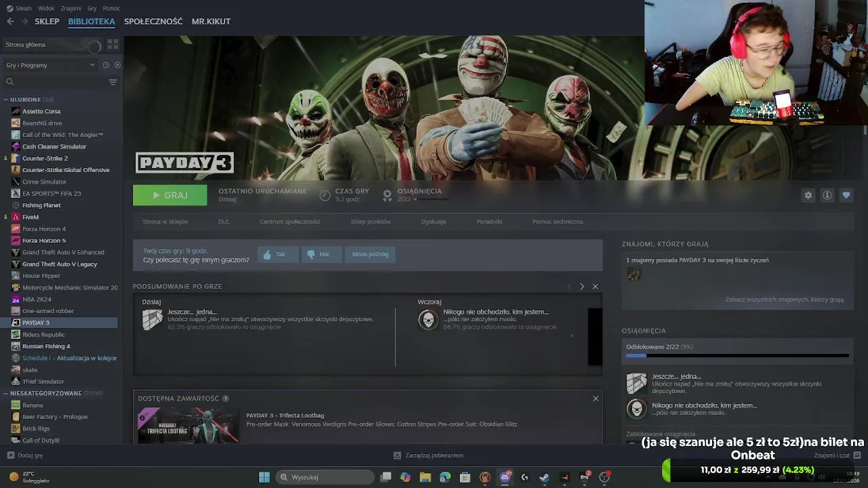Open PAYDAY 3 game info icon
This screenshot has width=868, height=488.
pos(827,195)
